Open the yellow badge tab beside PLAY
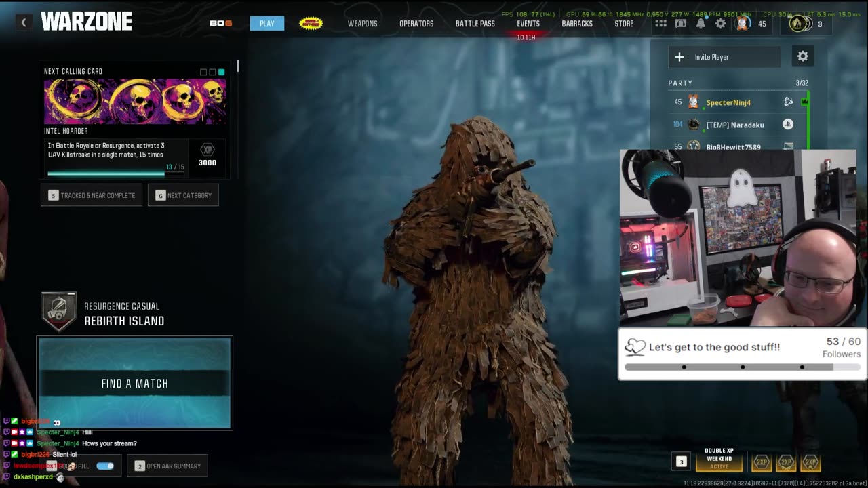The height and width of the screenshot is (488, 868). [x=311, y=23]
